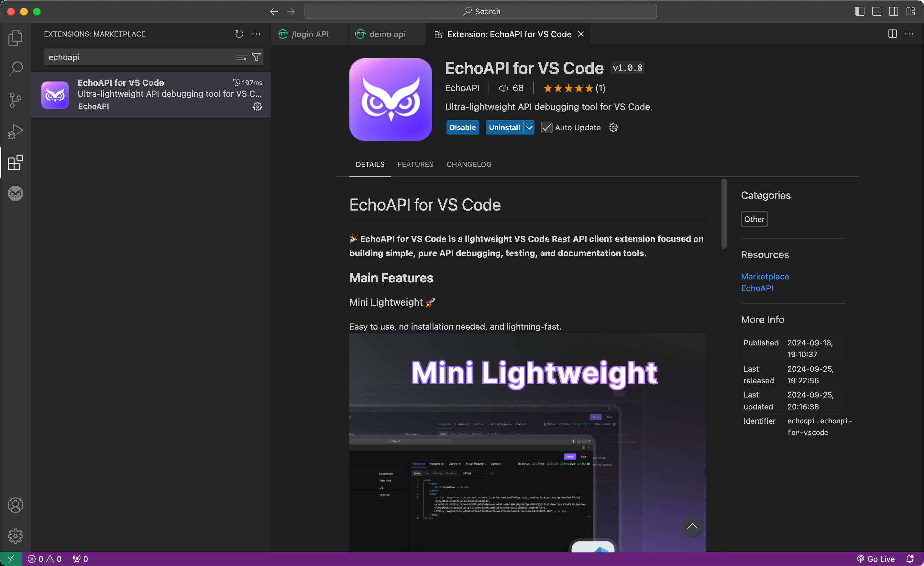Click the 197ms activation time
The width and height of the screenshot is (924, 566).
point(247,82)
